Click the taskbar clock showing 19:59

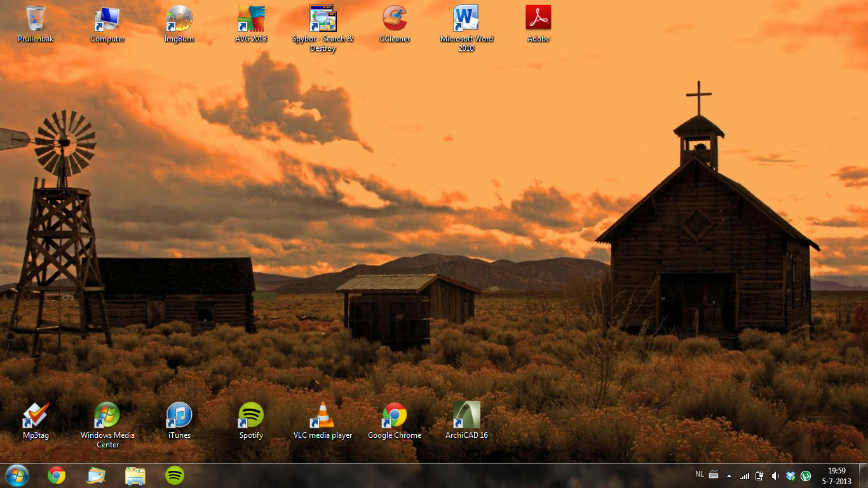click(836, 476)
